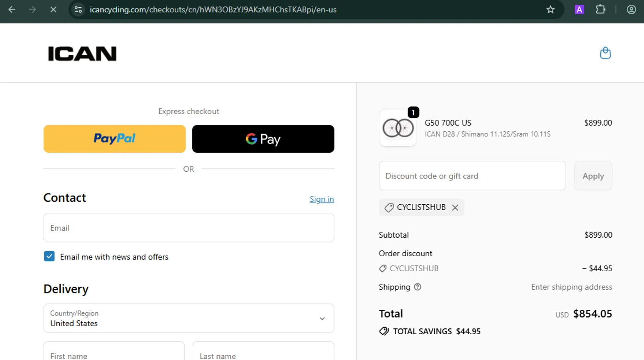The height and width of the screenshot is (360, 644).
Task: Click the address bar URL
Action: pos(213,9)
